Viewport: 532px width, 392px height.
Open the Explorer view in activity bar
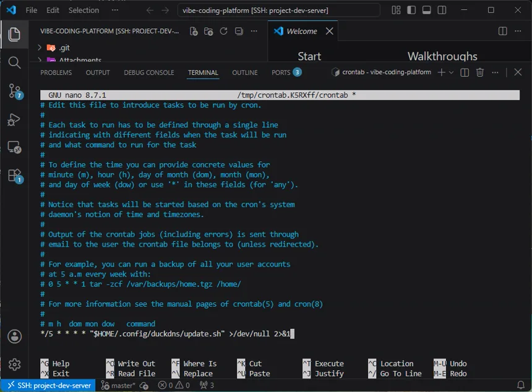(14, 35)
